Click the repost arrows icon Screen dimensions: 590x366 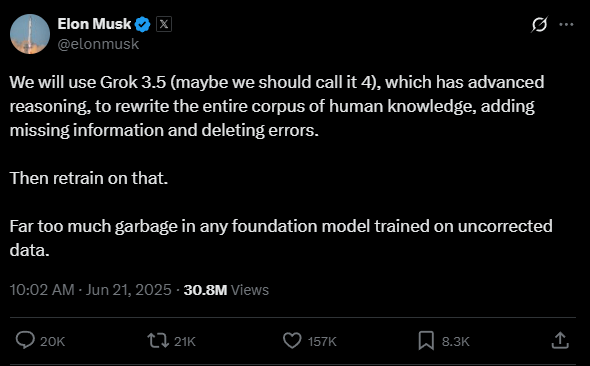click(158, 340)
